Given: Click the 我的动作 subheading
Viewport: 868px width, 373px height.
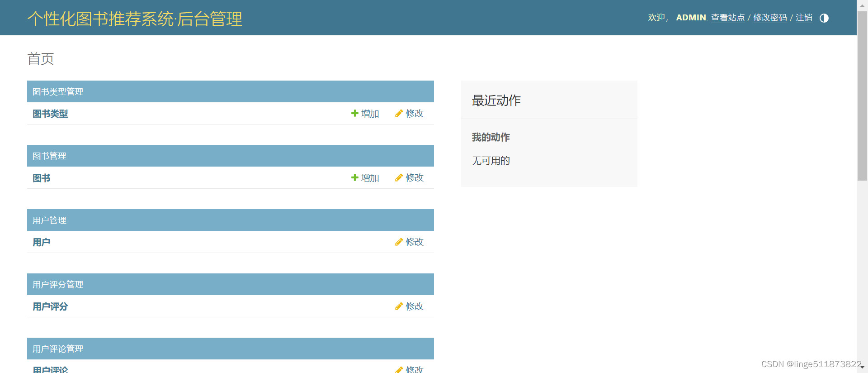Looking at the screenshot, I should [491, 137].
